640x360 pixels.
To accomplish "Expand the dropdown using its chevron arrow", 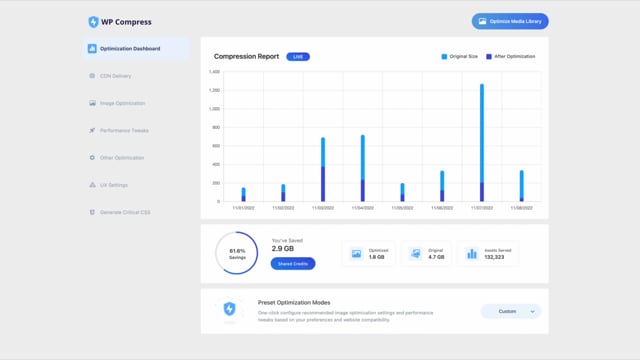I will [x=532, y=312].
